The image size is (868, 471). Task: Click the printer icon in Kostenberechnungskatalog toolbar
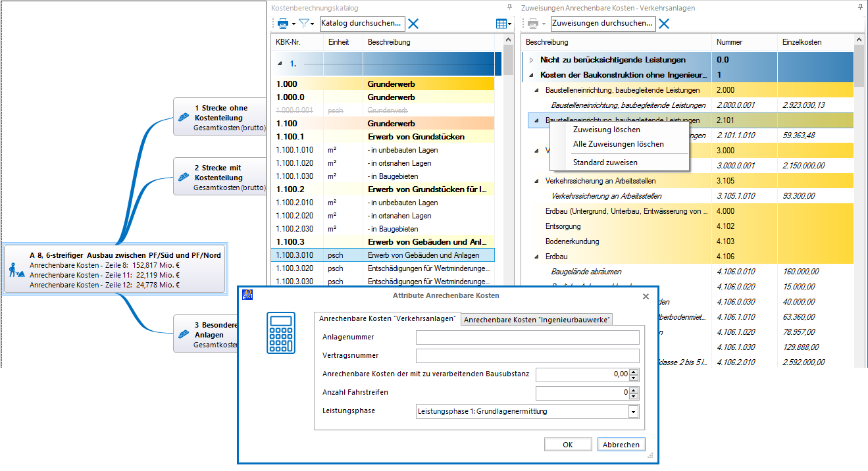pos(282,24)
